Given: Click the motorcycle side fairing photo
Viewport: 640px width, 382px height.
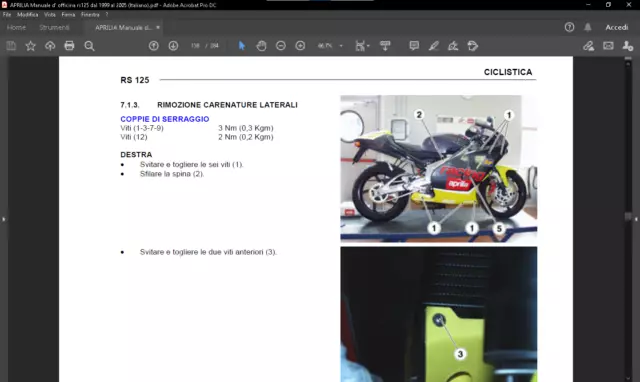Looking at the screenshot, I should coord(439,169).
